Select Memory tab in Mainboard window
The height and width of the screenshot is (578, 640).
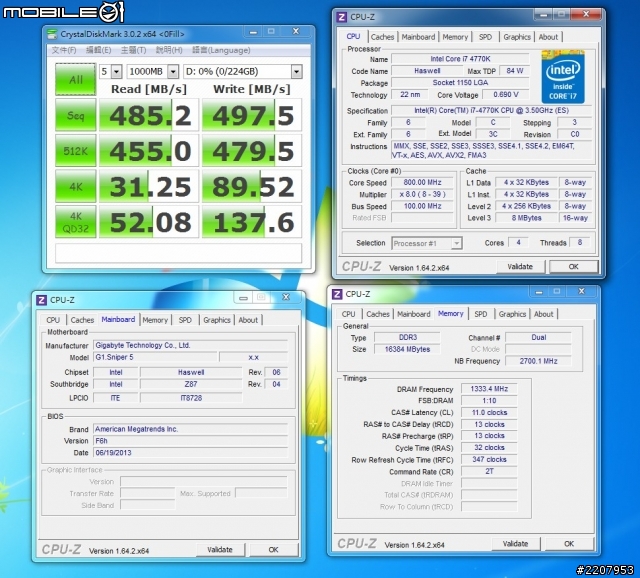[x=155, y=320]
